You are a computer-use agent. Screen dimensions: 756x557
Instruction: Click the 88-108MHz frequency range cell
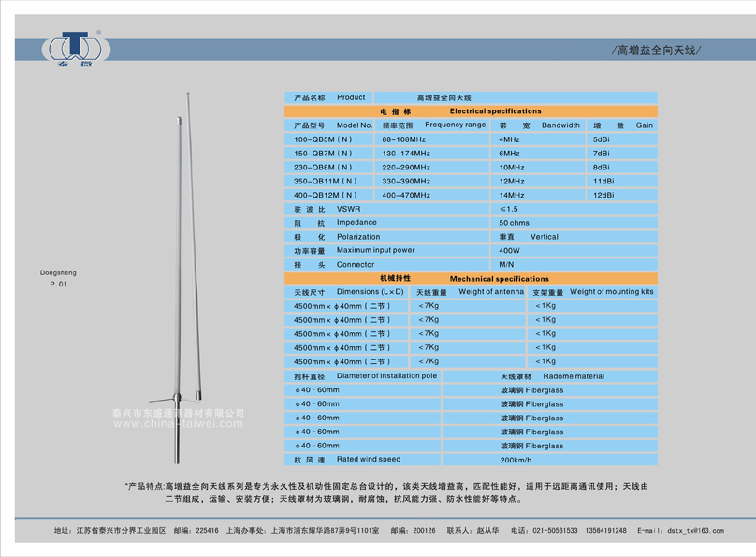pyautogui.click(x=404, y=139)
